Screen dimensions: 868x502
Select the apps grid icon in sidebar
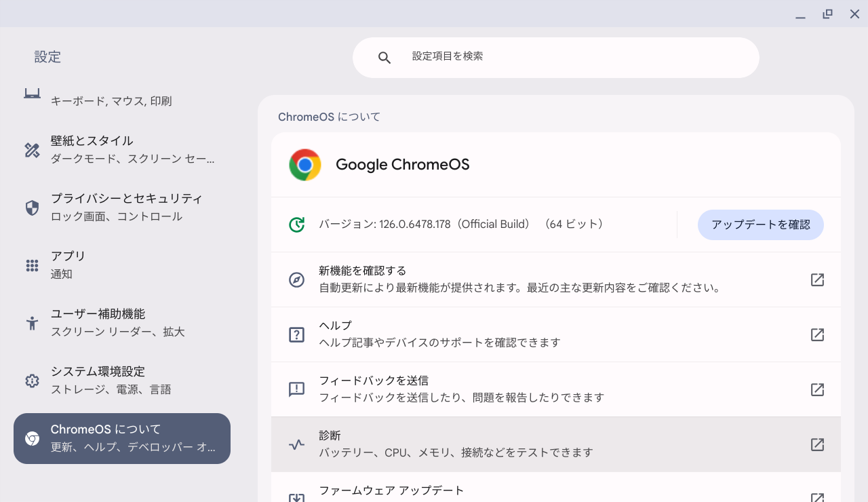pyautogui.click(x=32, y=265)
